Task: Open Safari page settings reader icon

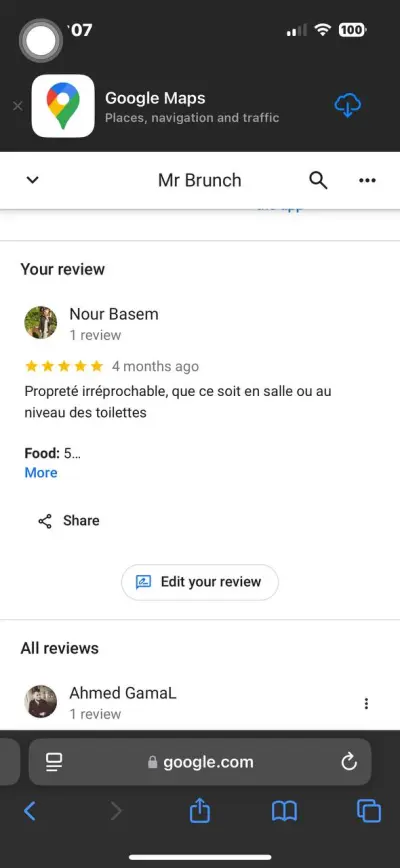Action: (54, 762)
